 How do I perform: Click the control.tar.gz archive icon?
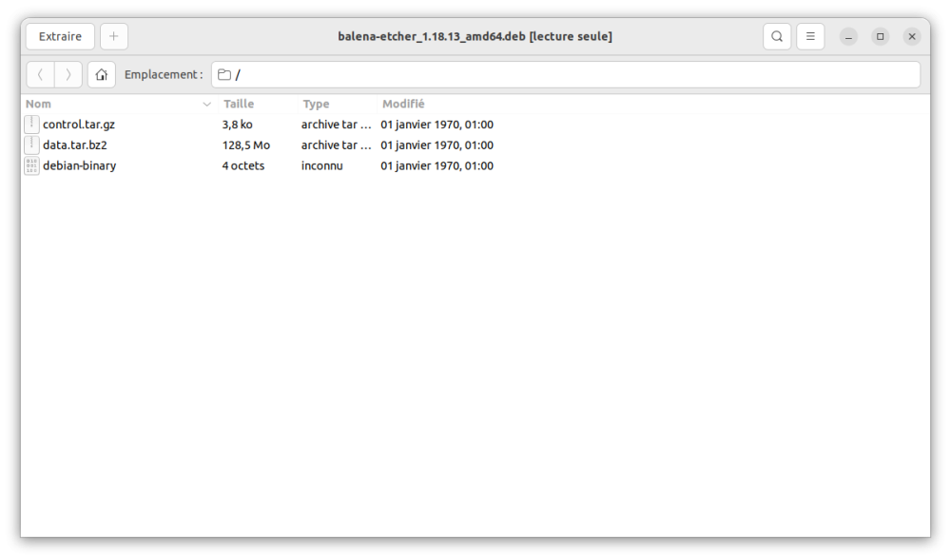tap(31, 125)
